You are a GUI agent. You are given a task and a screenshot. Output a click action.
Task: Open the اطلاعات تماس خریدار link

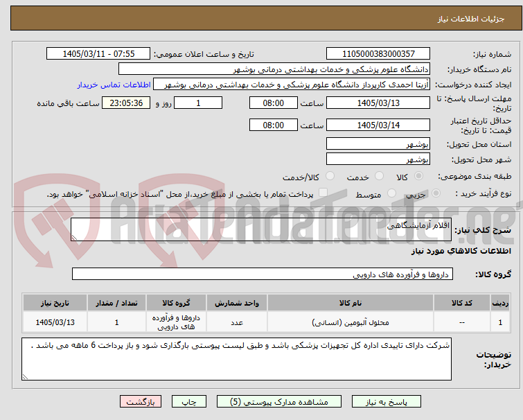pos(114,85)
